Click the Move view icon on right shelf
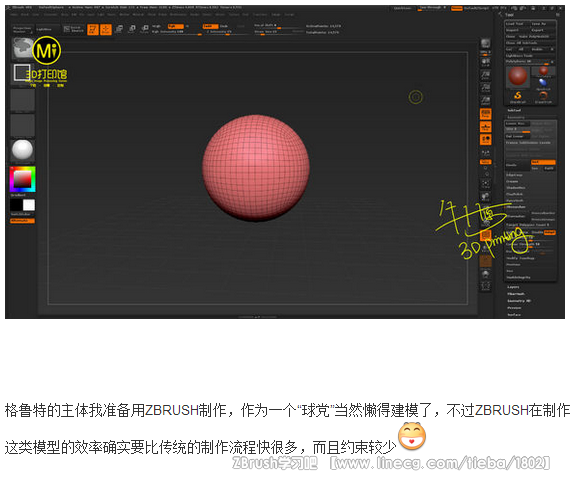The height and width of the screenshot is (480, 587). pos(486,196)
